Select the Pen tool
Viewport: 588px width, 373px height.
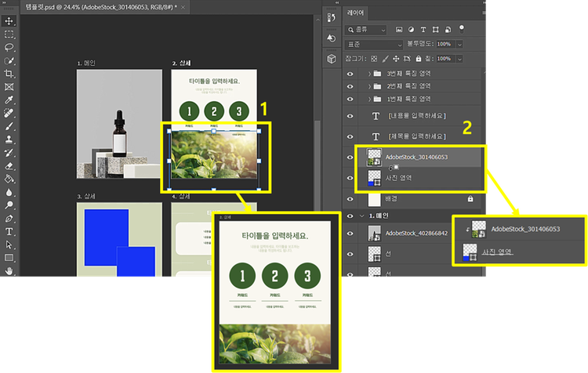click(x=9, y=218)
